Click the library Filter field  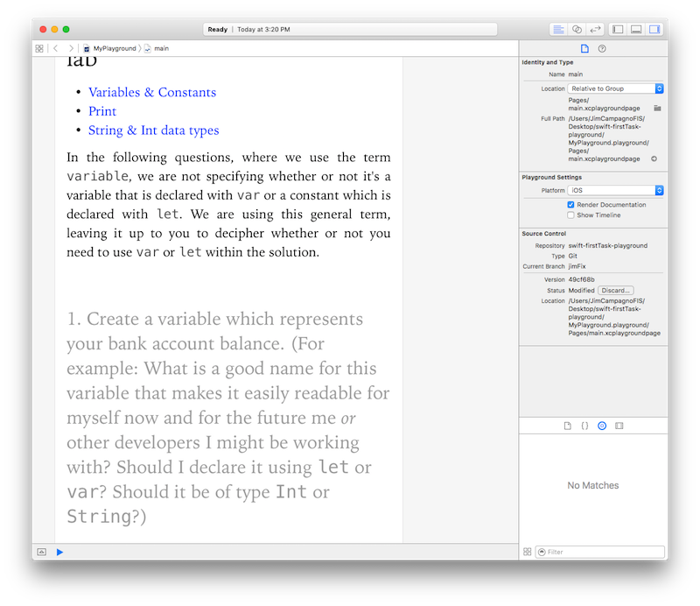click(600, 552)
